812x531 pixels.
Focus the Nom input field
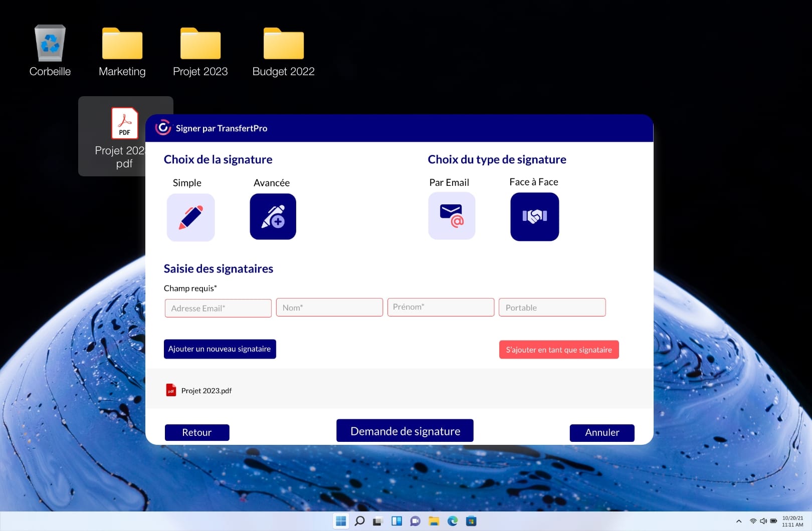click(x=329, y=308)
